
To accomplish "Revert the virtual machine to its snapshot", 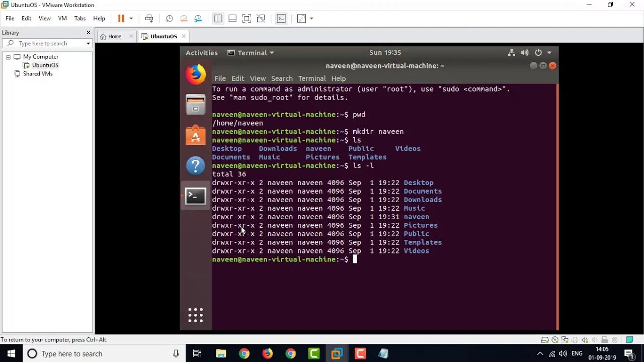I will (x=184, y=19).
